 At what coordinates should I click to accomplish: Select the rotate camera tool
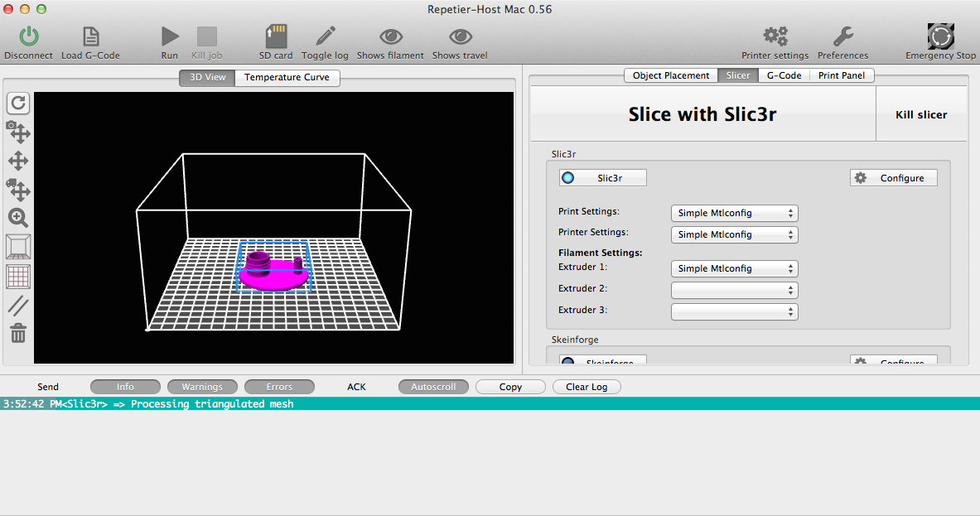[18, 132]
